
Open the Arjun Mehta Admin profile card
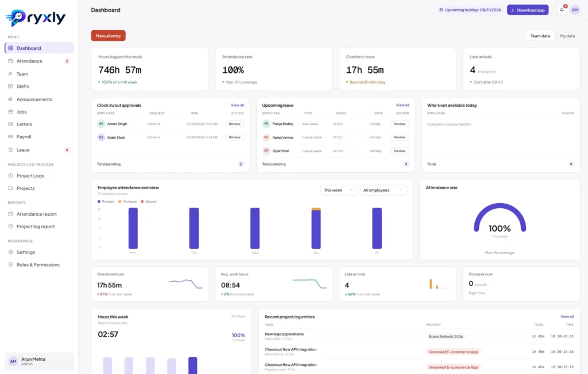[x=40, y=361]
